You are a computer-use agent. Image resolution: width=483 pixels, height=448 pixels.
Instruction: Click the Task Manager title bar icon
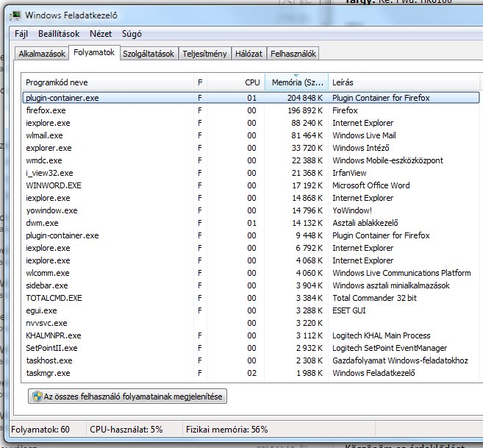(x=16, y=15)
